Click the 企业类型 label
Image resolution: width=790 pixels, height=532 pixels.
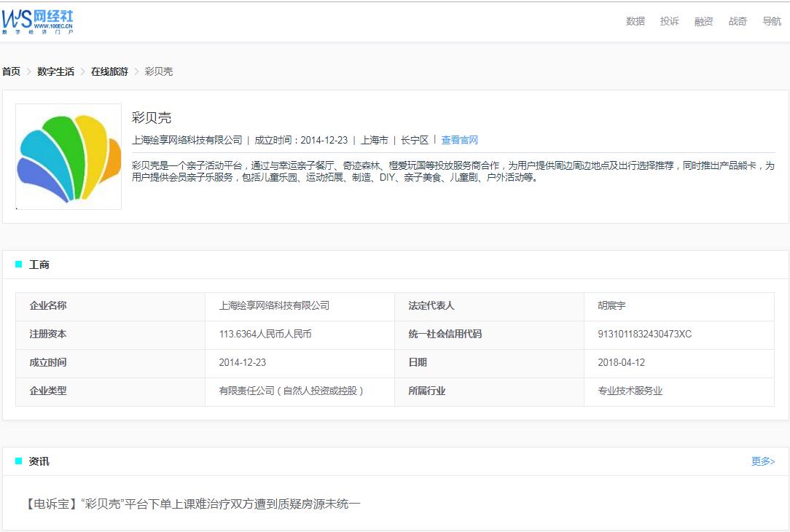[x=48, y=391]
